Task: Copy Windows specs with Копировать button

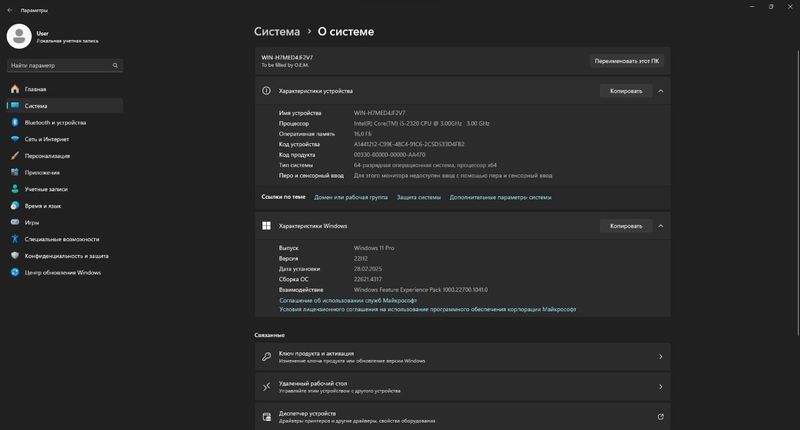Action: (626, 225)
